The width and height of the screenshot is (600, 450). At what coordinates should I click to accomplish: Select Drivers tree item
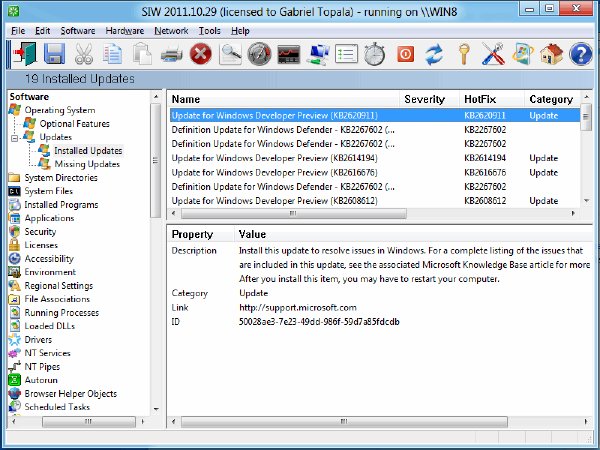38,339
